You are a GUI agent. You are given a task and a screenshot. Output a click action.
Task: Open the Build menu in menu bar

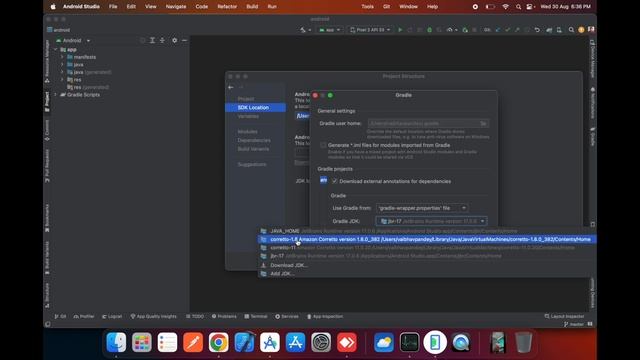(x=252, y=7)
